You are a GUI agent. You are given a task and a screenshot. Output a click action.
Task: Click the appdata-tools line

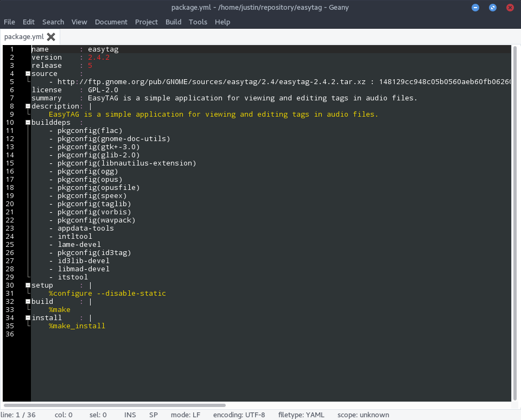[x=86, y=228]
